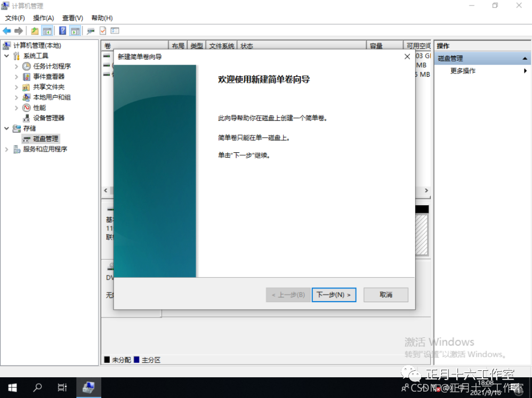Collapse the 系统工具 tree node
The width and height of the screenshot is (532, 398).
click(6, 55)
